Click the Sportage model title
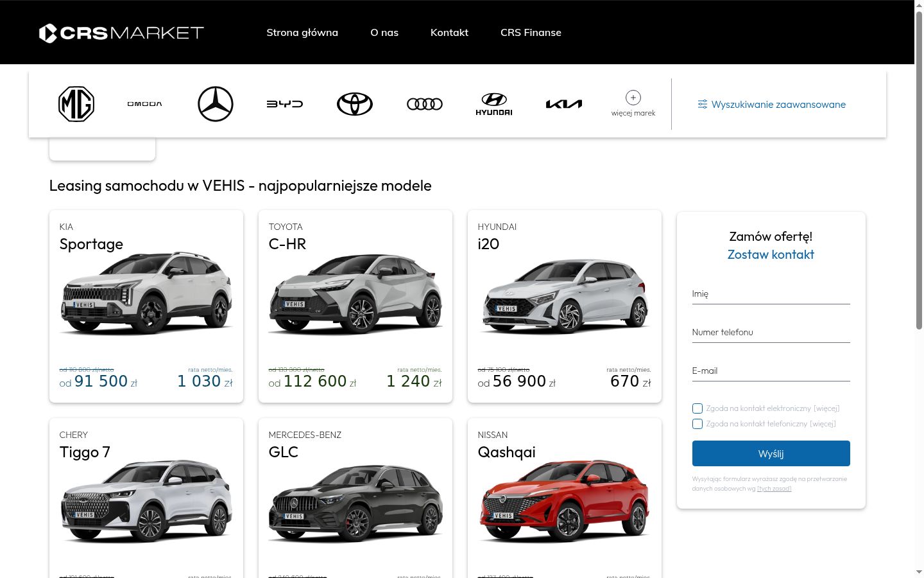 click(x=91, y=244)
